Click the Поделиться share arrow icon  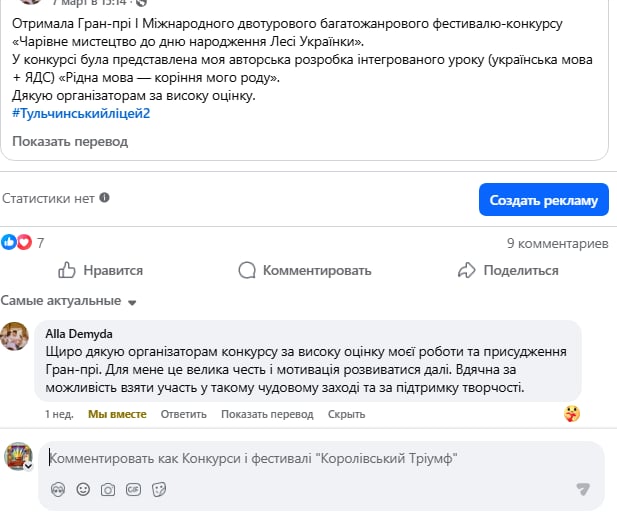[466, 270]
